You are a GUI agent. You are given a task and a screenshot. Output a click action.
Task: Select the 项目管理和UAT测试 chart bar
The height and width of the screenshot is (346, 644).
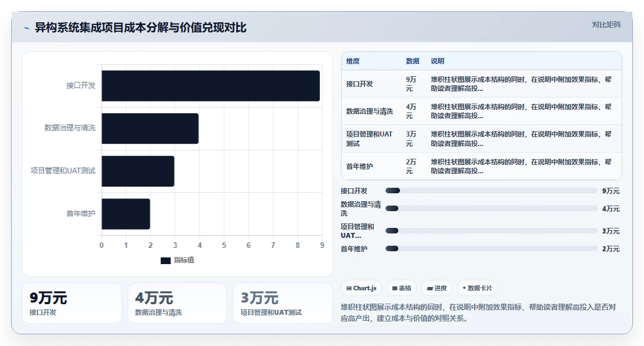[x=138, y=172]
